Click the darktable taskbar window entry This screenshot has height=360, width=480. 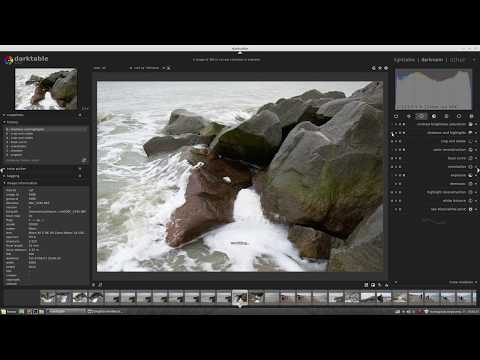point(66,312)
